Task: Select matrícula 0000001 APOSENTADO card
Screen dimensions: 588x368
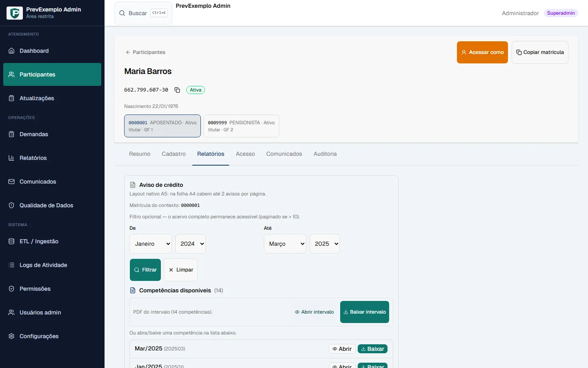Action: (x=163, y=126)
